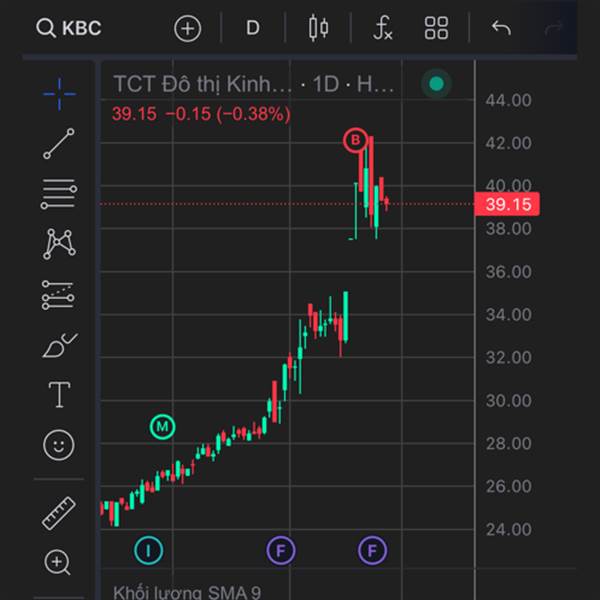Select the XABCD pattern tool

pyautogui.click(x=59, y=244)
